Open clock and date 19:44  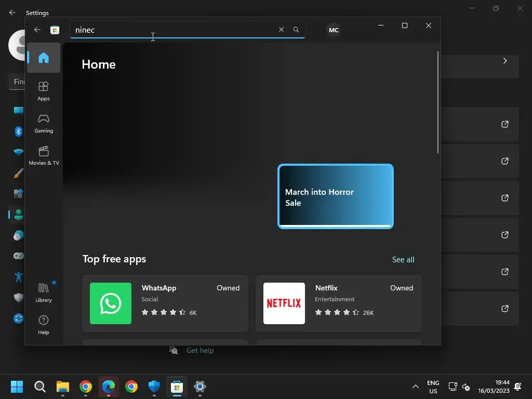pyautogui.click(x=494, y=387)
